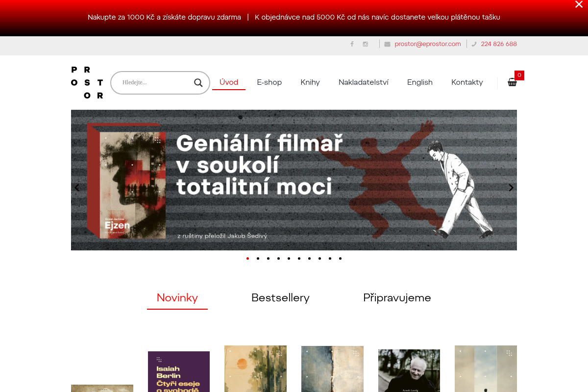
Task: Select the eighth carousel dot
Action: pos(319,258)
